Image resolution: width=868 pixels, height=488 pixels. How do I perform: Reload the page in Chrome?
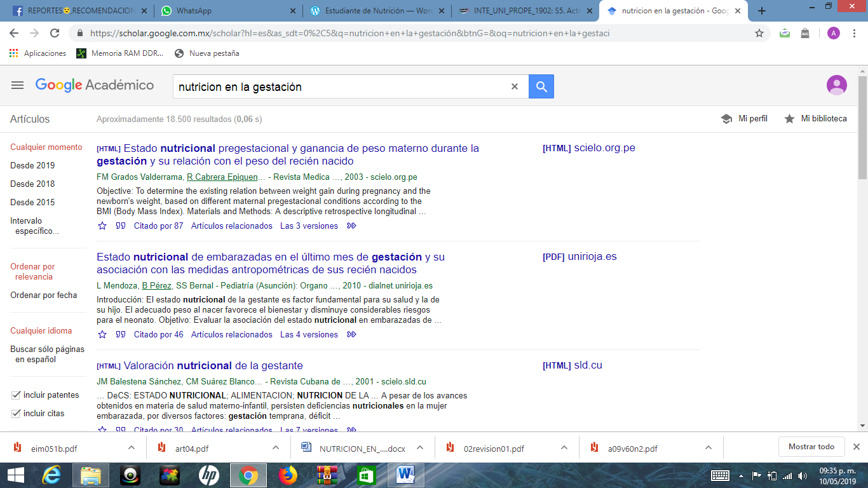[x=55, y=33]
